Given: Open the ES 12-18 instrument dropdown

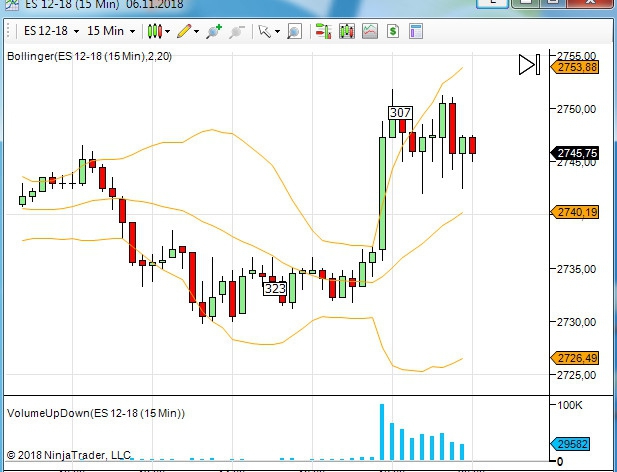Looking at the screenshot, I should 51,31.
